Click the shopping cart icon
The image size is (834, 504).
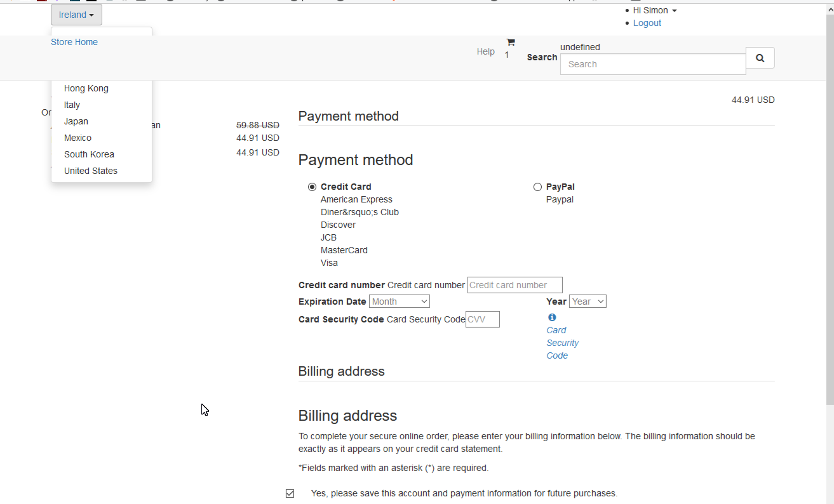(x=510, y=43)
